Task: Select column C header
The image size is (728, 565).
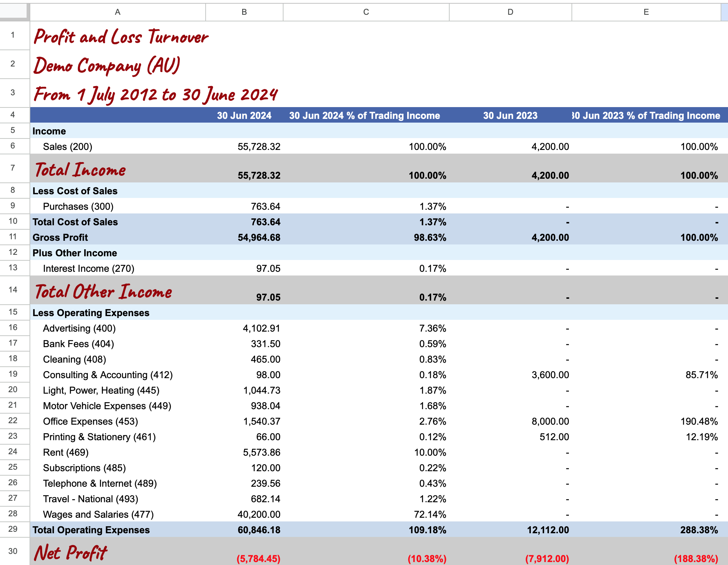Action: 366,12
